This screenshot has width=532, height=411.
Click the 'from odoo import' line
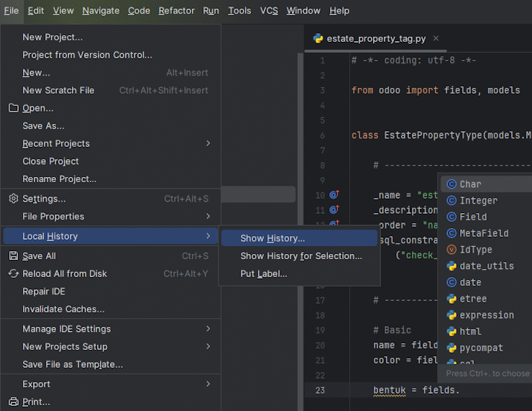pyautogui.click(x=436, y=91)
